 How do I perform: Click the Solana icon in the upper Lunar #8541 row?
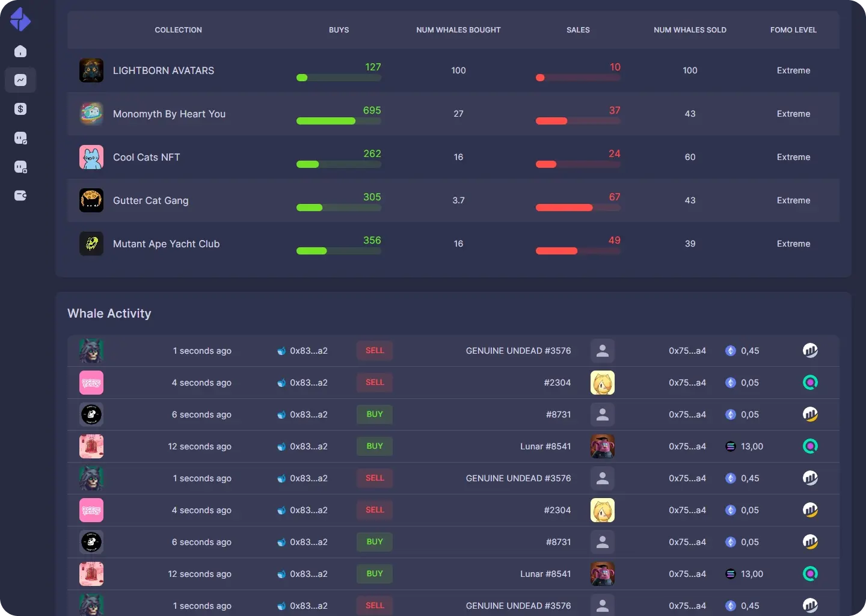tap(731, 446)
